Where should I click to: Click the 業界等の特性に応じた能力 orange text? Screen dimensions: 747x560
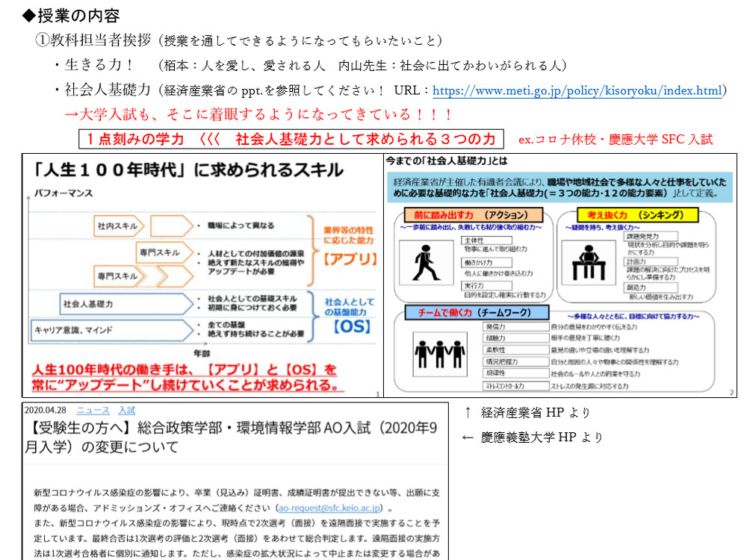(349, 235)
